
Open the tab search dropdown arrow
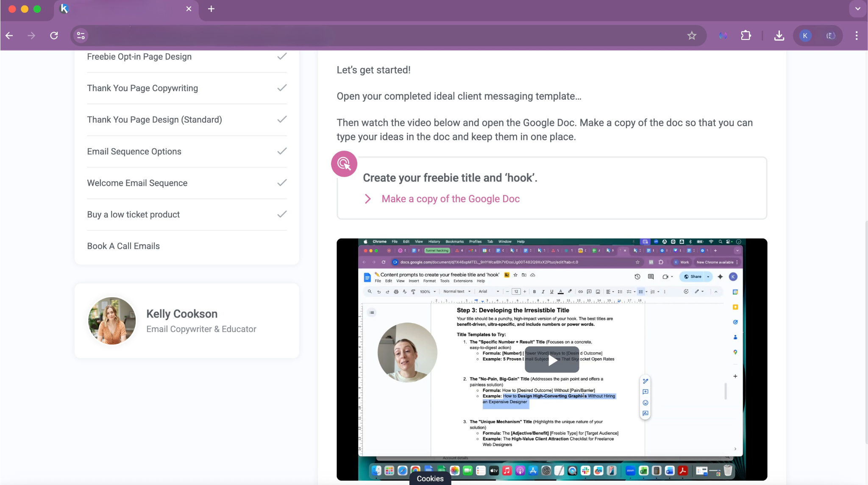(x=857, y=9)
